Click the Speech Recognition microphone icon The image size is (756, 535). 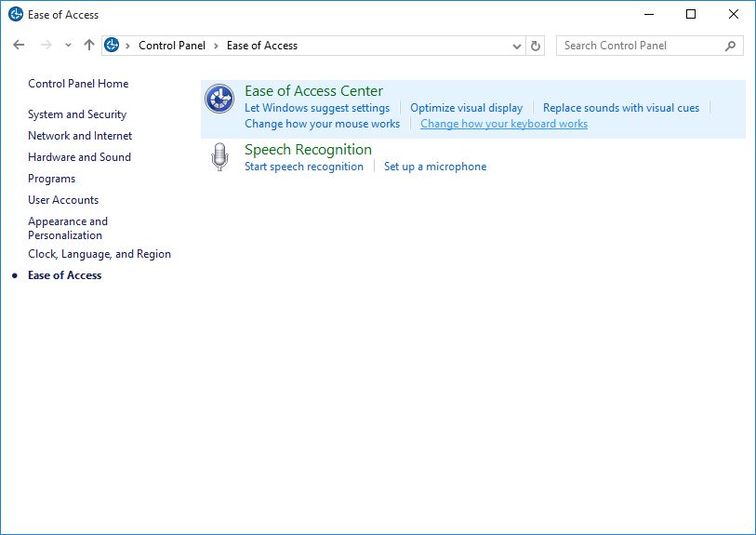point(219,157)
